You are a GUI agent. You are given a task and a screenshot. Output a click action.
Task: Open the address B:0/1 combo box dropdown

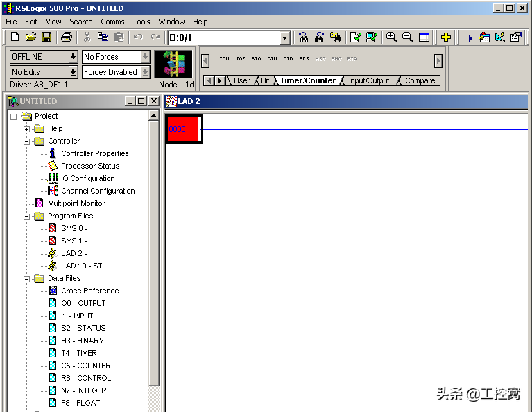coord(285,38)
